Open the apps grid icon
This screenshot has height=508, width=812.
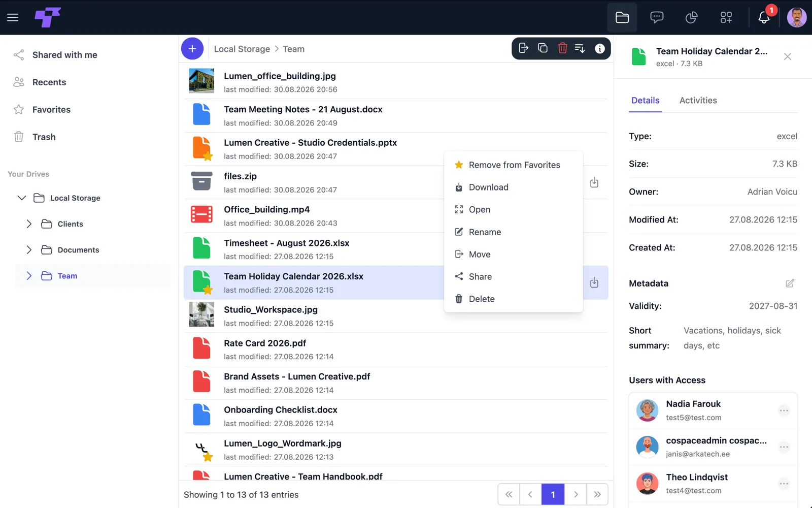(726, 17)
